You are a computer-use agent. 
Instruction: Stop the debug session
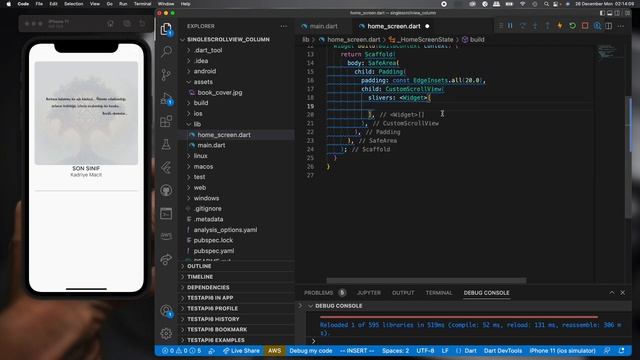pos(585,26)
